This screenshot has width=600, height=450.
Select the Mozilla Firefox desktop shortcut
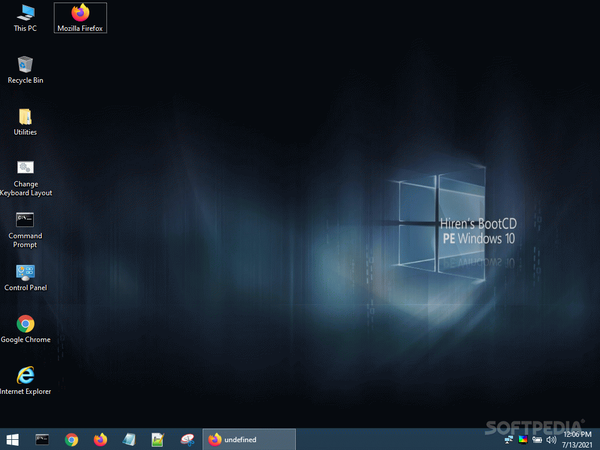point(80,18)
